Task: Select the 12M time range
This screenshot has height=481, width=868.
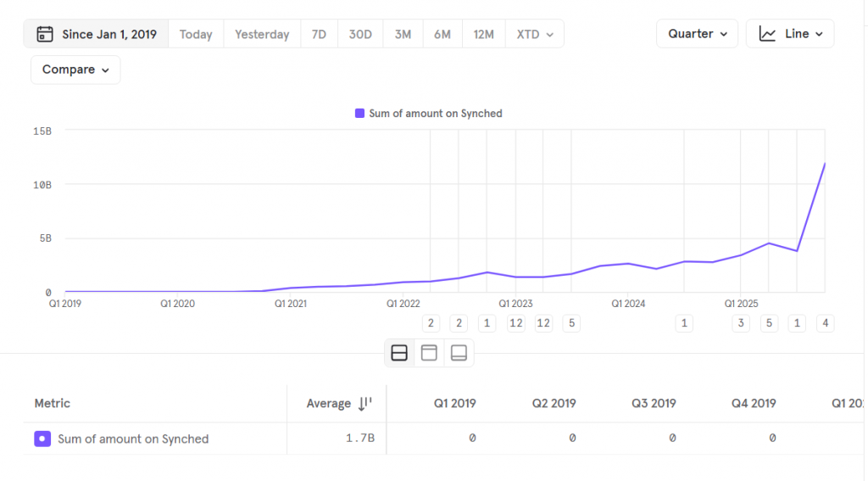Action: (x=483, y=35)
